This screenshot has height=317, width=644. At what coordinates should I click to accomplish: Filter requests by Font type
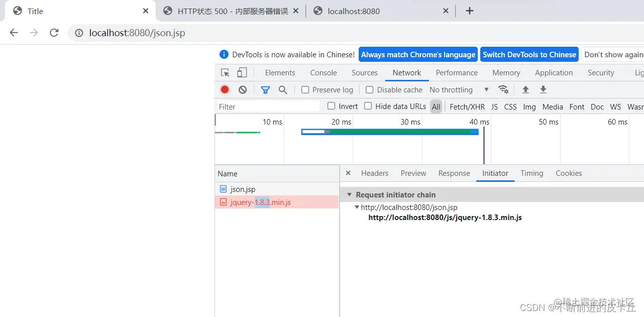click(577, 107)
